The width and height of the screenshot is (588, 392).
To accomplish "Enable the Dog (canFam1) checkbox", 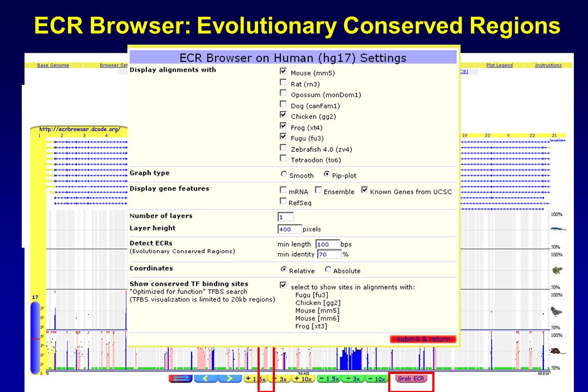I will coord(283,104).
